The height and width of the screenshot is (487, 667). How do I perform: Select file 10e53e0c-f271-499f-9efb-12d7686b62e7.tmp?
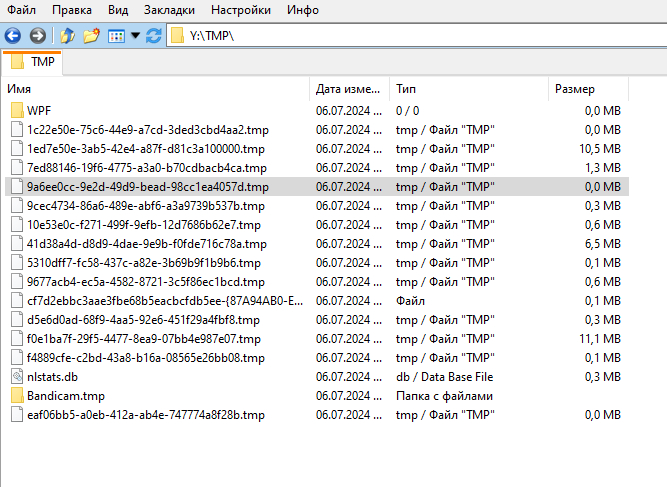(x=144, y=225)
